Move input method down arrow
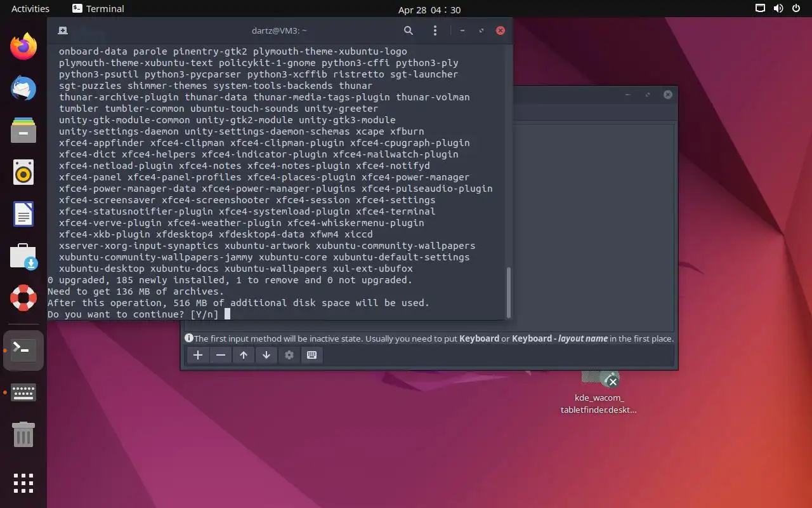The width and height of the screenshot is (812, 508). (x=266, y=355)
